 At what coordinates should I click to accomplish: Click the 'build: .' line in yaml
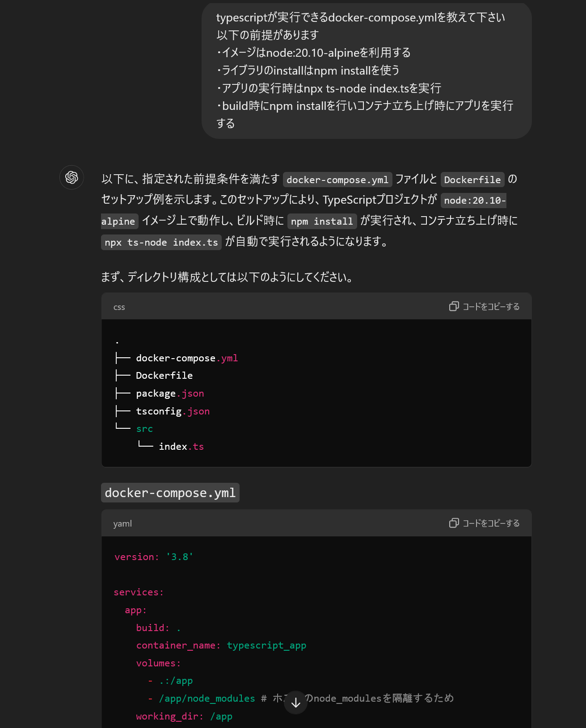(x=159, y=628)
